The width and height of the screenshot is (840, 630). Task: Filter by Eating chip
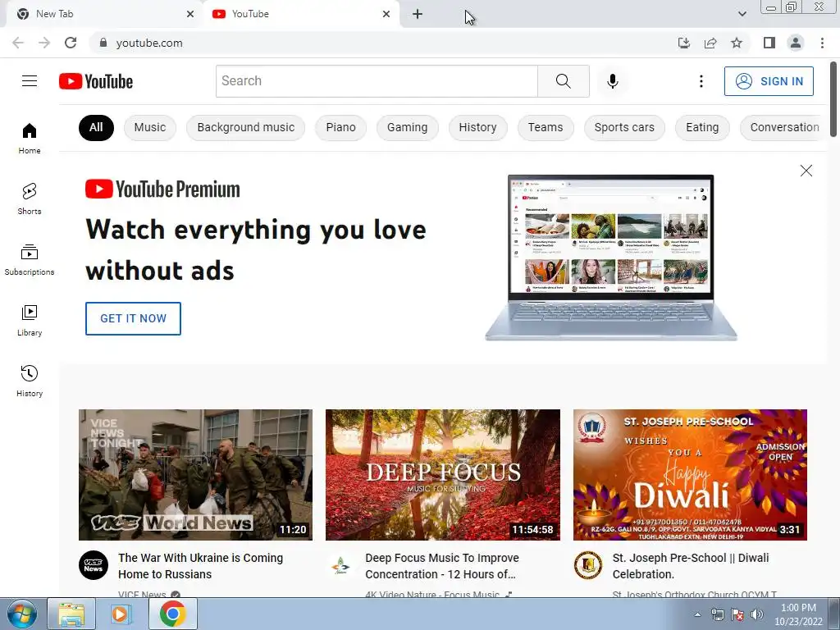coord(702,127)
